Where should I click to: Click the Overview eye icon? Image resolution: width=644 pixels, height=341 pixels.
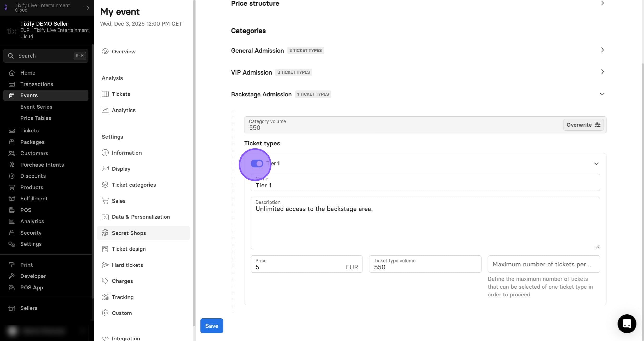105,51
